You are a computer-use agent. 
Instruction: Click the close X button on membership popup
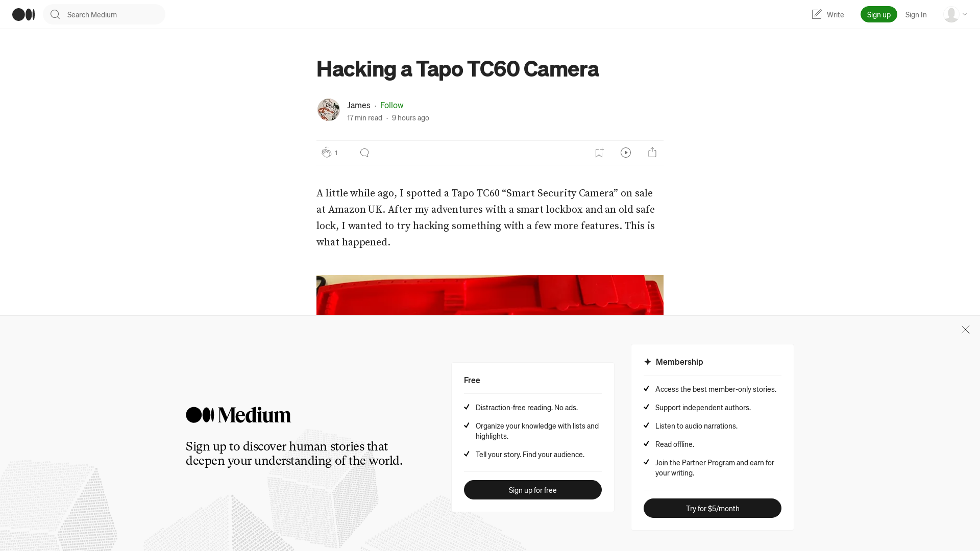(965, 330)
